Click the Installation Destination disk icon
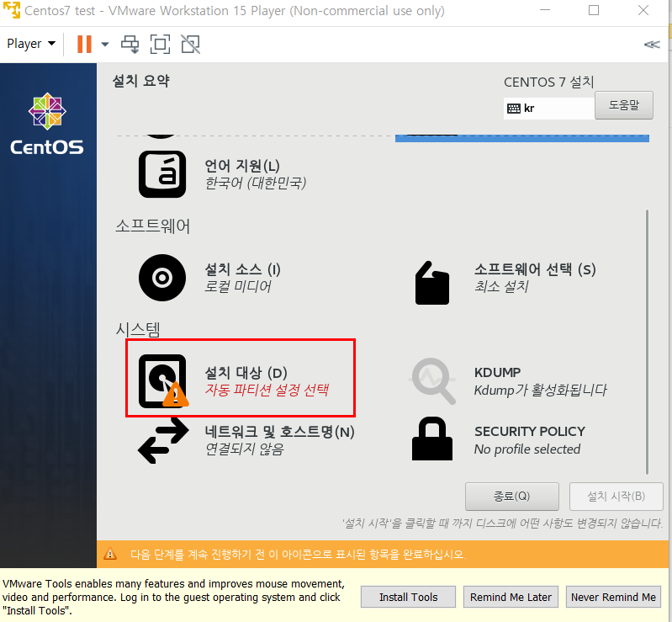The height and width of the screenshot is (622, 672). (x=163, y=381)
